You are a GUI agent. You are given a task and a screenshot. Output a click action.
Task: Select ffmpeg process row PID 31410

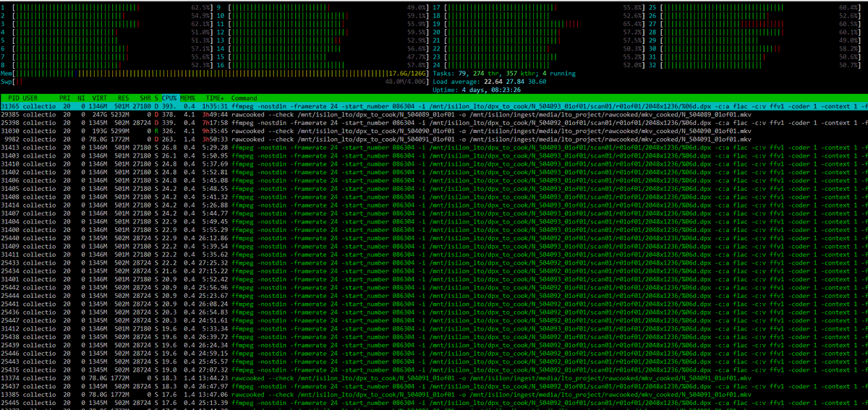coord(434,164)
